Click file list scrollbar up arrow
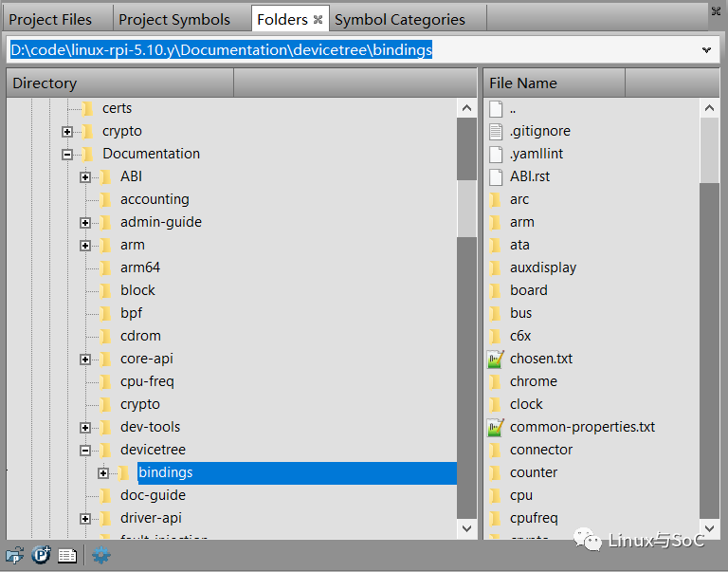The image size is (728, 572). [709, 108]
